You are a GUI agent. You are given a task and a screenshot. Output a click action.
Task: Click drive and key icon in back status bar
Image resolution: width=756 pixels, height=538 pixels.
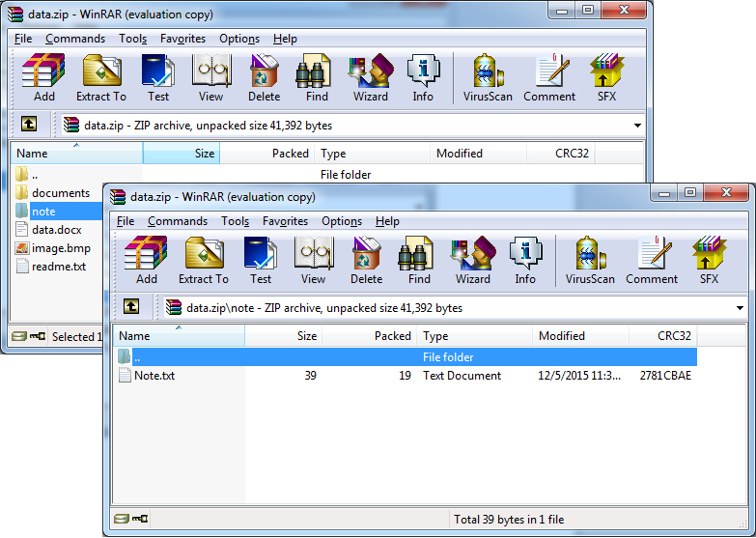tap(28, 336)
